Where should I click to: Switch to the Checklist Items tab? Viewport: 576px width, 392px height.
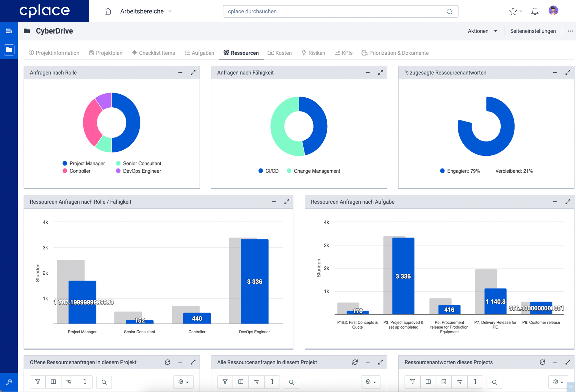click(x=154, y=53)
